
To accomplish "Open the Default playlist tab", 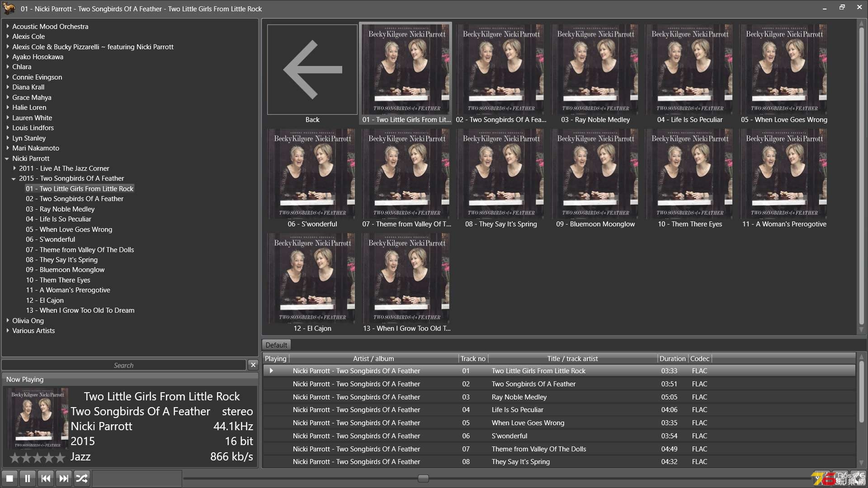I will [276, 345].
